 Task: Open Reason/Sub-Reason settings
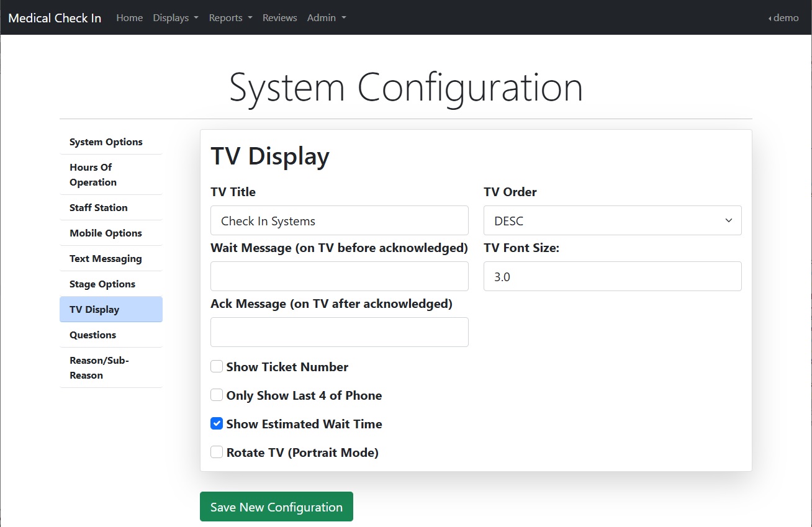pyautogui.click(x=111, y=367)
